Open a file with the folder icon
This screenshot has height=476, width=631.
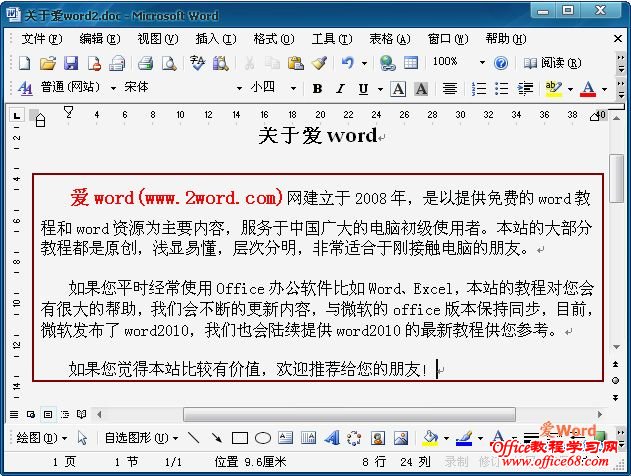48,63
